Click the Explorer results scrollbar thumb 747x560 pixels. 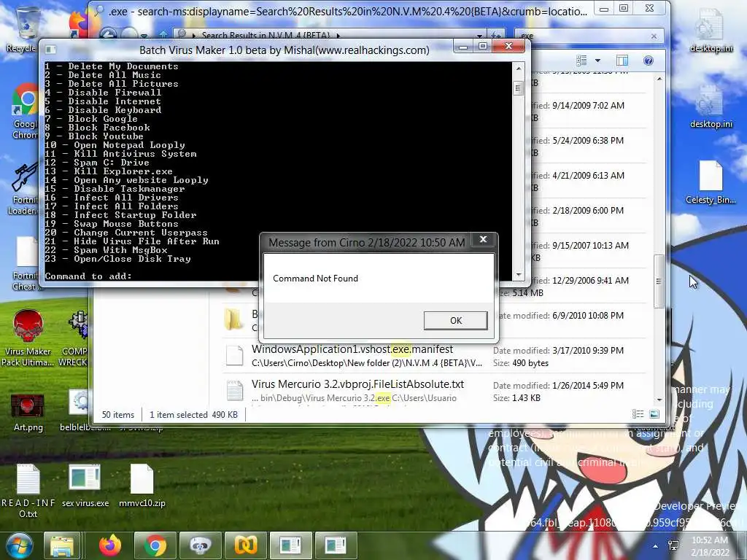click(659, 281)
